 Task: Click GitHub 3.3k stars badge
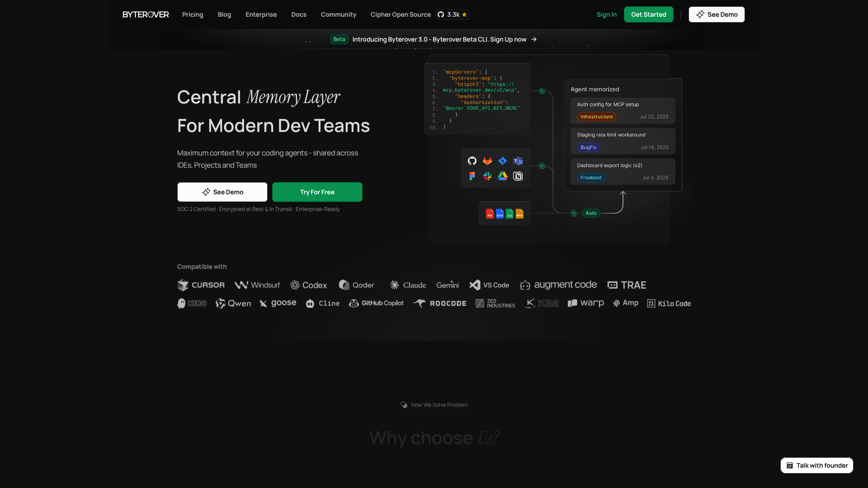pos(452,14)
